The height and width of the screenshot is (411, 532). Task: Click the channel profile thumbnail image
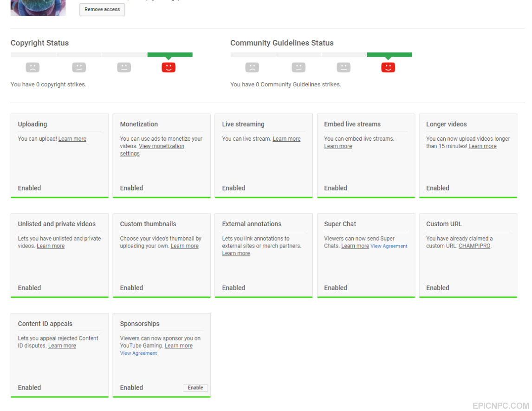tap(38, 8)
